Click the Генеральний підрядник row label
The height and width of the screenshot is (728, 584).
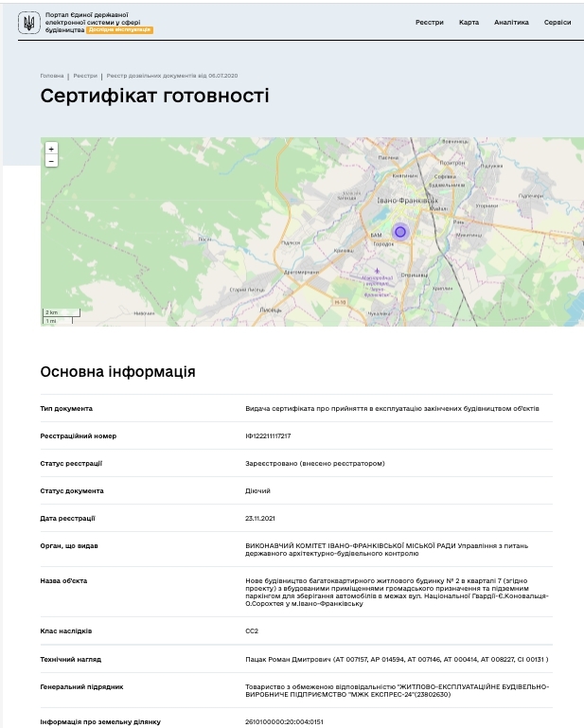point(81,686)
